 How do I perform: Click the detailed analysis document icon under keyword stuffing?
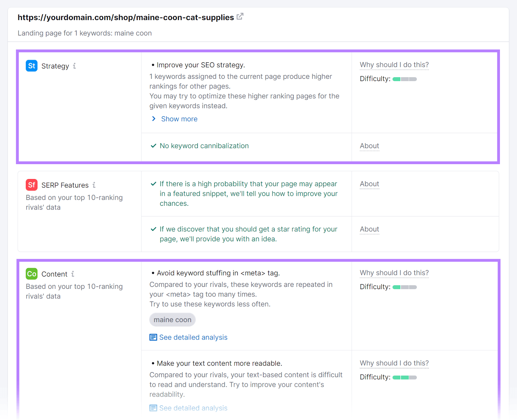pyautogui.click(x=153, y=337)
